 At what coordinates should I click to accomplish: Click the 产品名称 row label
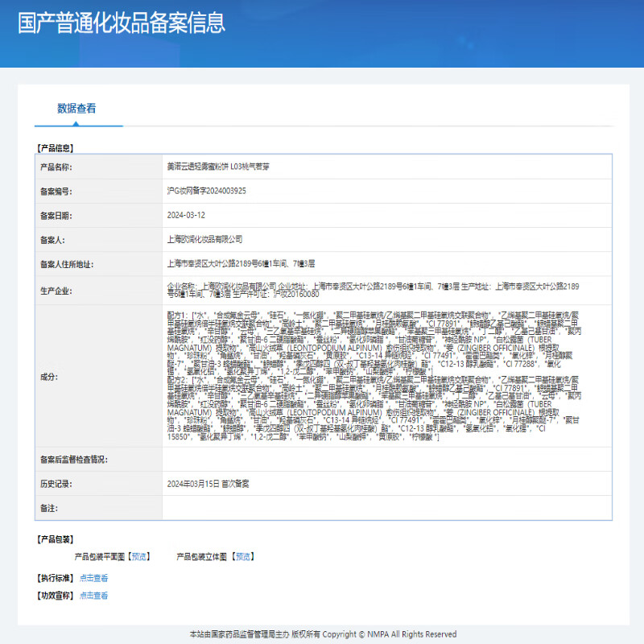click(x=56, y=167)
